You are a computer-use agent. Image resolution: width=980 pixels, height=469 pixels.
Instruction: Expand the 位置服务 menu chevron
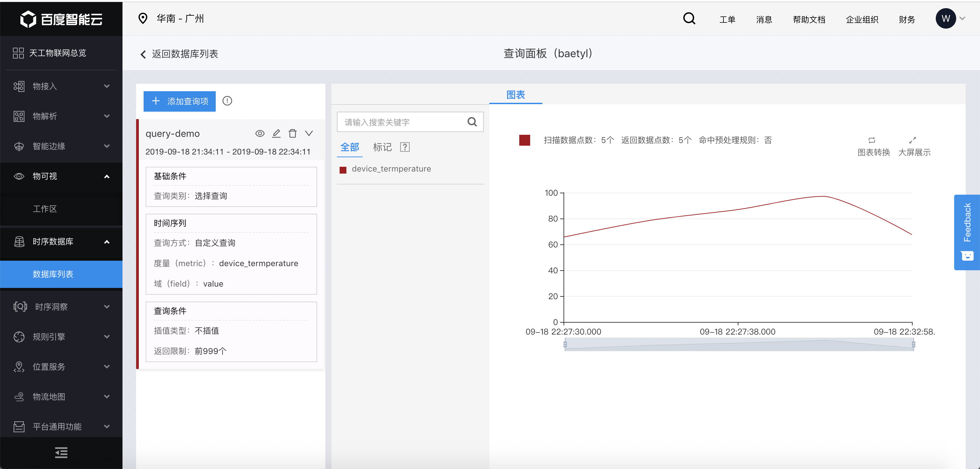(x=107, y=367)
